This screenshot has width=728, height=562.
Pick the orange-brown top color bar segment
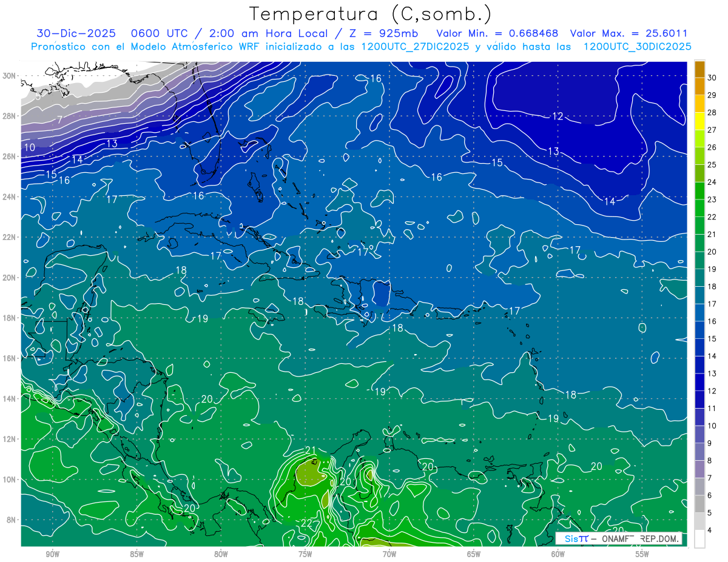[699, 69]
